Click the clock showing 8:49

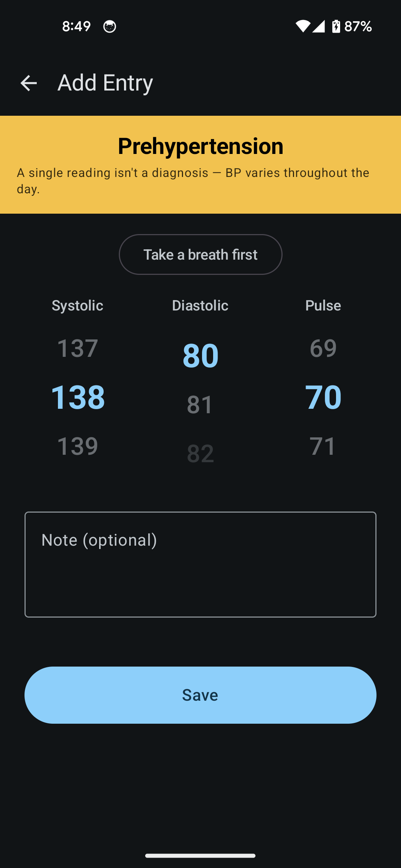click(76, 26)
